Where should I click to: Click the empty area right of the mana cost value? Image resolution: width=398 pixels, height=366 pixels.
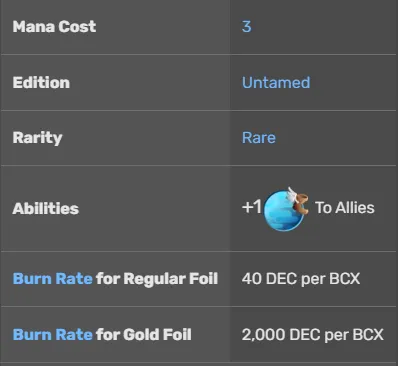(323, 27)
